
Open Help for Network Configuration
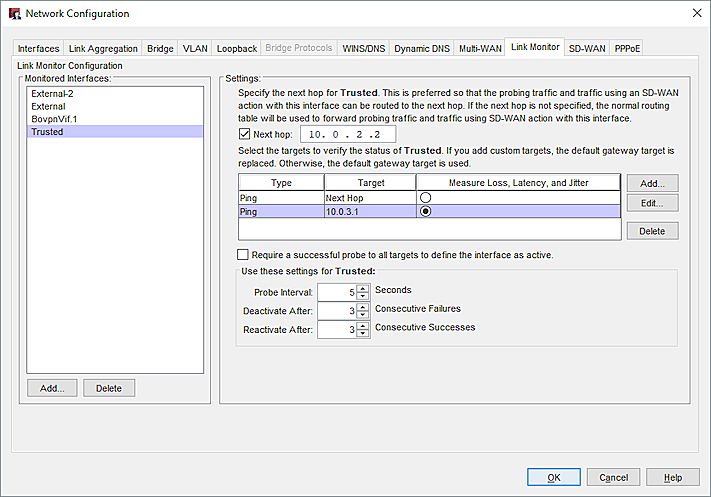coord(673,477)
